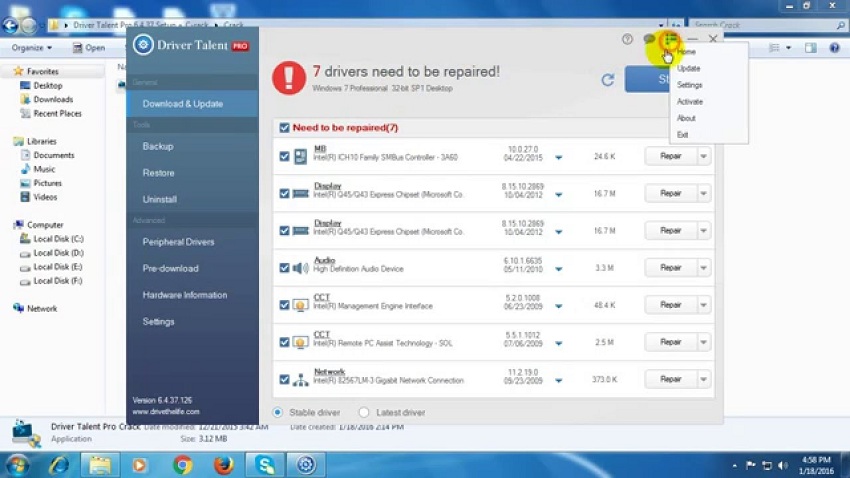Open Repair options arrow for Audio row
The height and width of the screenshot is (478, 850).
click(704, 268)
